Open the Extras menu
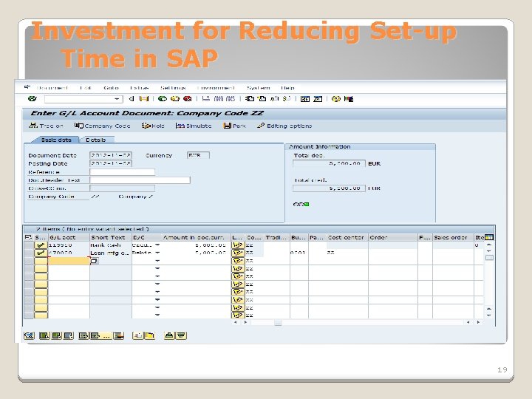Image resolution: width=532 pixels, height=399 pixels. (140, 88)
